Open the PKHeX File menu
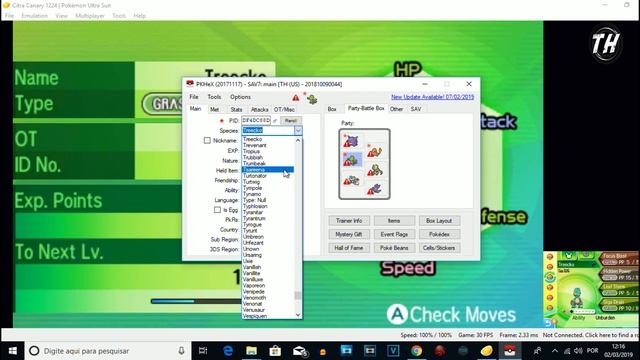 [194, 97]
